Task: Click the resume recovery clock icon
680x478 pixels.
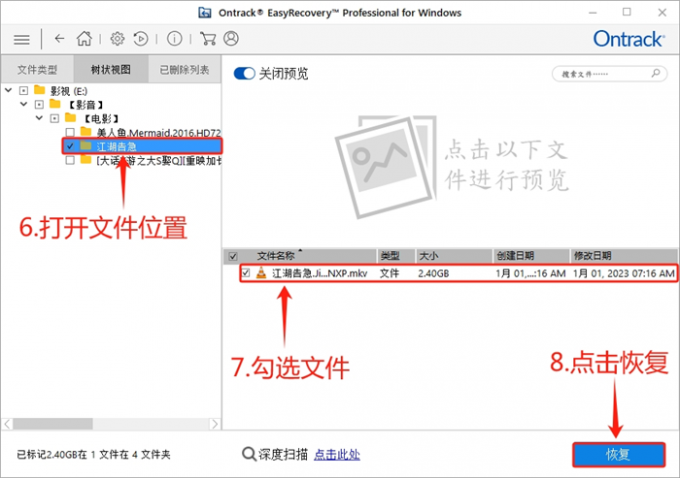Action: tap(141, 39)
